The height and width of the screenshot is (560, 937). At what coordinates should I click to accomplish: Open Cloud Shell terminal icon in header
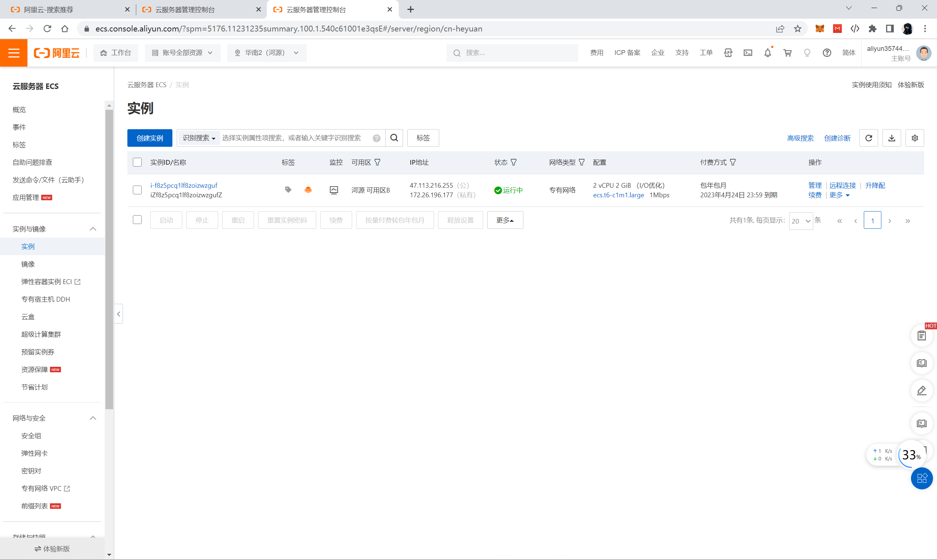click(747, 53)
